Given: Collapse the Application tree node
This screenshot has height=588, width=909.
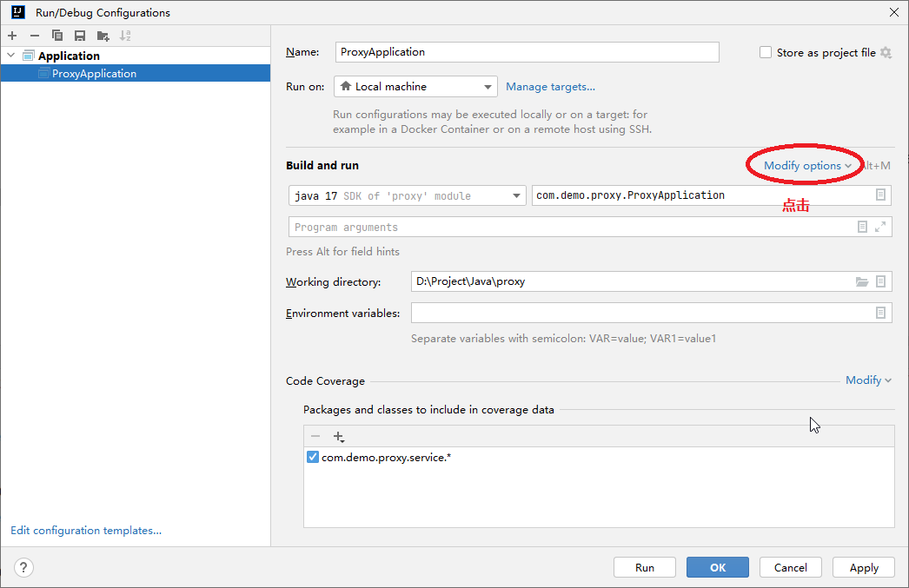Looking at the screenshot, I should 10,56.
